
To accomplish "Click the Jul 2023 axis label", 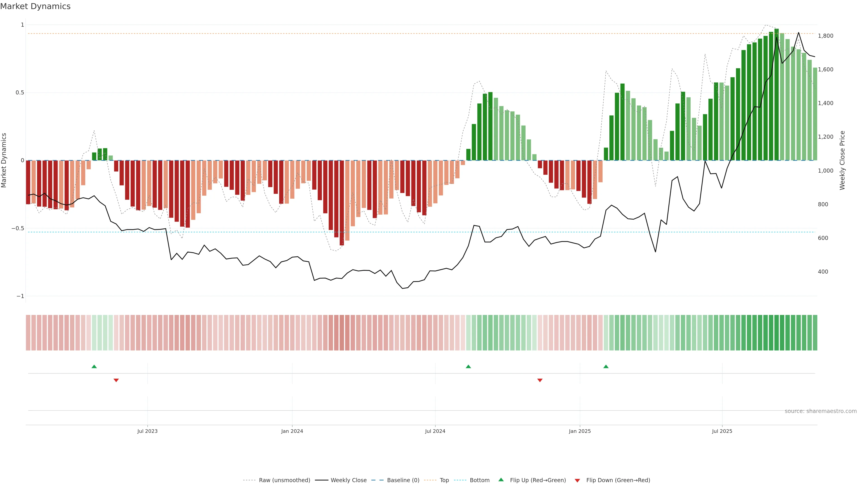I will point(147,431).
